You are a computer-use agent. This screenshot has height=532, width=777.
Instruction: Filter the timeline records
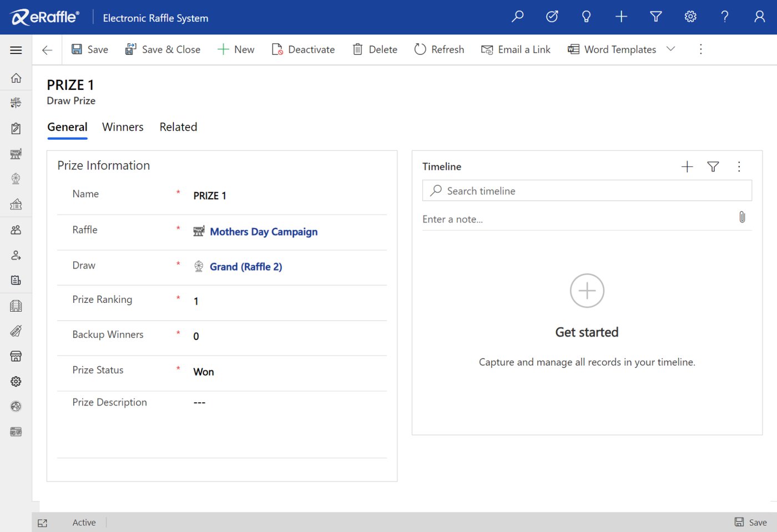(x=713, y=166)
